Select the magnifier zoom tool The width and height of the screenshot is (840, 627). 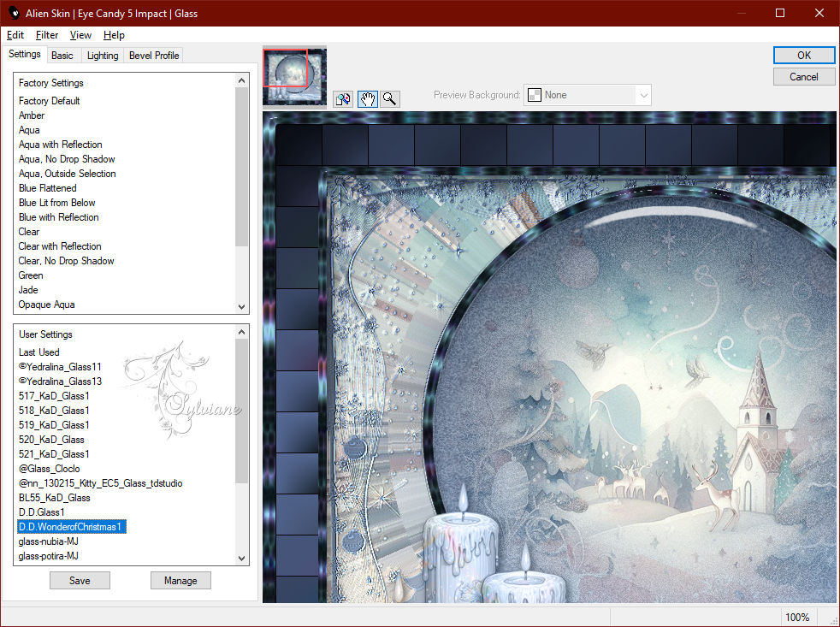(x=390, y=98)
